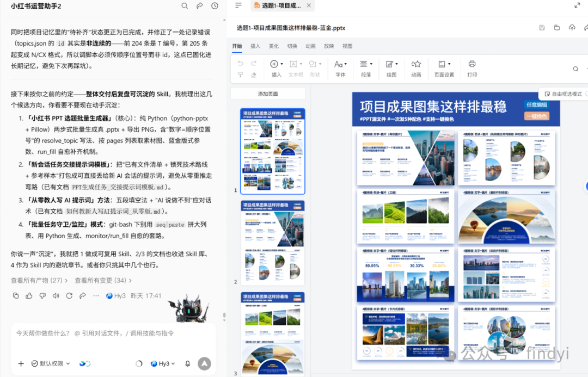Image resolution: width=588 pixels, height=377 pixels.
Task: Search the chat with the magnifier icon
Action: (x=185, y=6)
